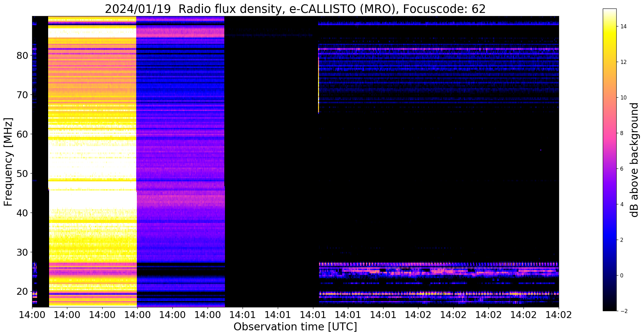Click the thin yellow vertical spike in spectrogram
644x336 pixels.
point(318,85)
